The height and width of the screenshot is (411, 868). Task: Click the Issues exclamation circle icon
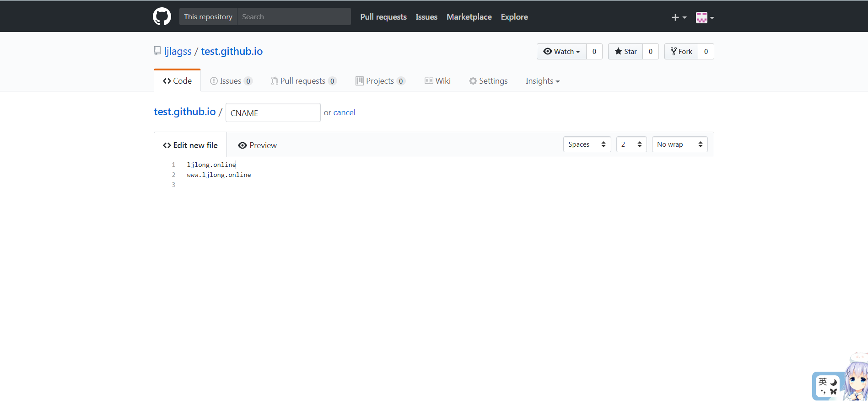point(214,81)
